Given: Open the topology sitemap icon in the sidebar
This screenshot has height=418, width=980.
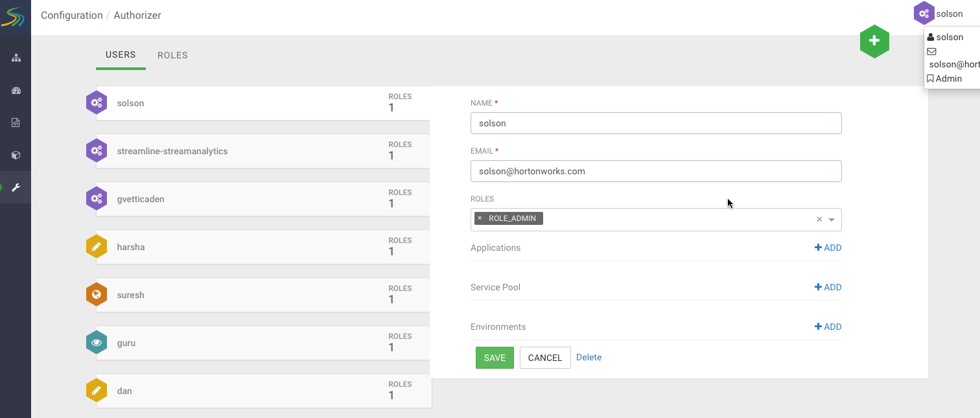Looking at the screenshot, I should [16, 58].
